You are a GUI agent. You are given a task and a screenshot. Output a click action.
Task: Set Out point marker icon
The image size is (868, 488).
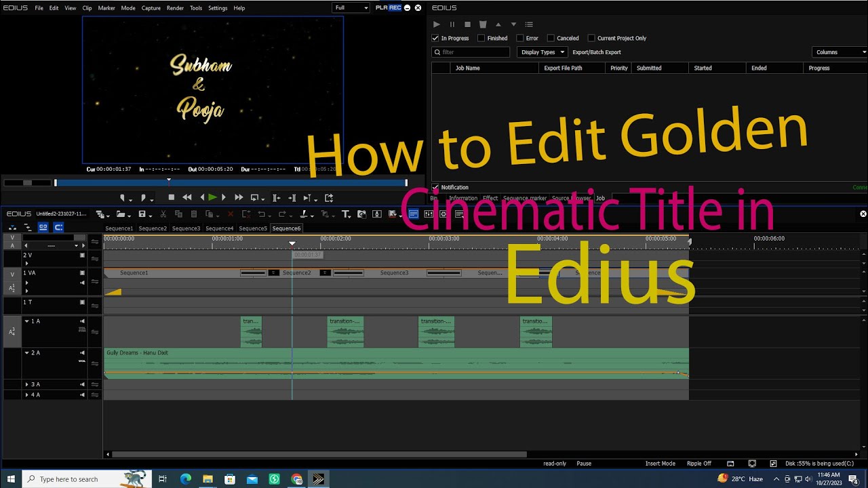143,198
